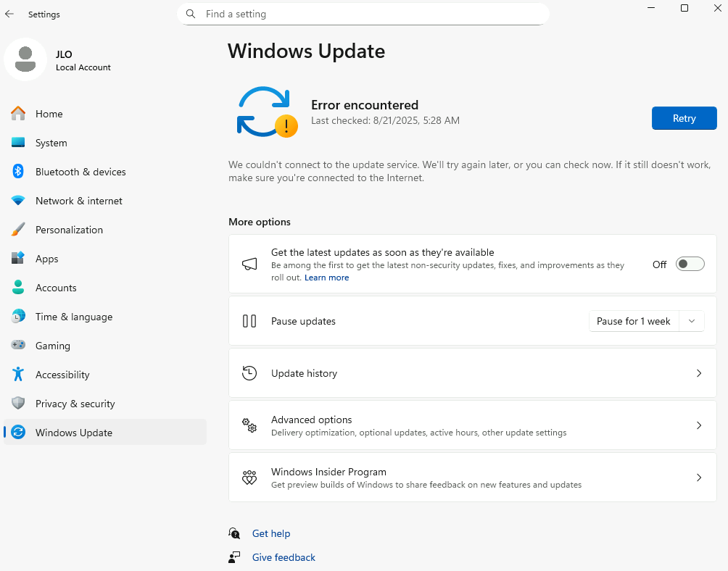Open the Learn more link

[326, 278]
